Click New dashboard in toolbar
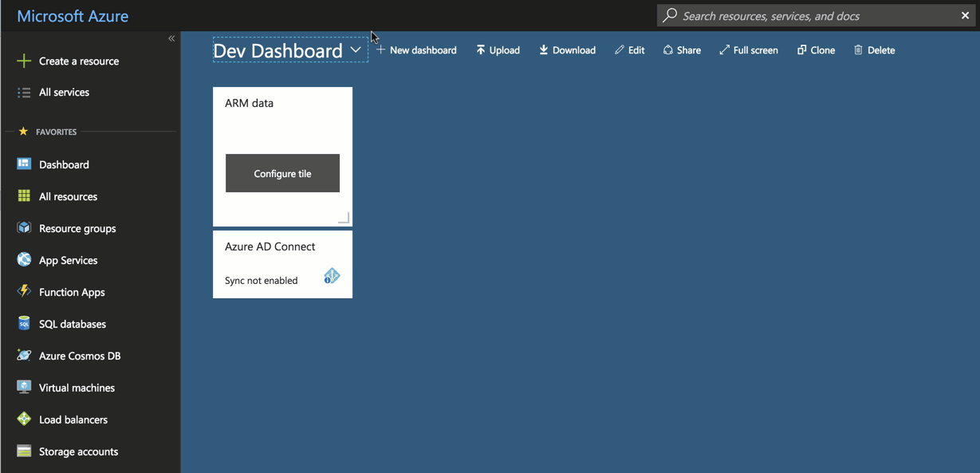 pyautogui.click(x=416, y=50)
